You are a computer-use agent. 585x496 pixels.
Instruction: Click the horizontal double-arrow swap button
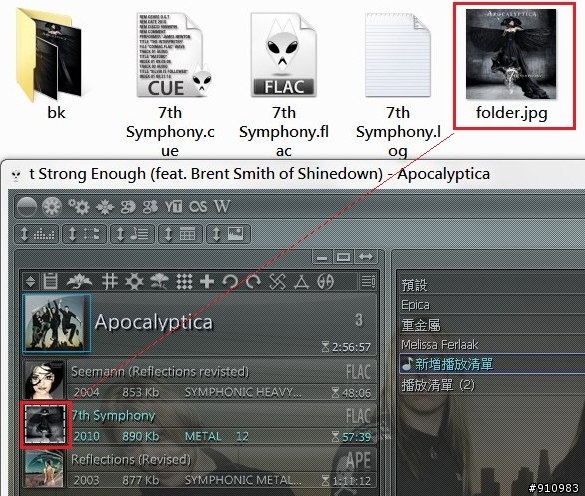click(x=366, y=257)
